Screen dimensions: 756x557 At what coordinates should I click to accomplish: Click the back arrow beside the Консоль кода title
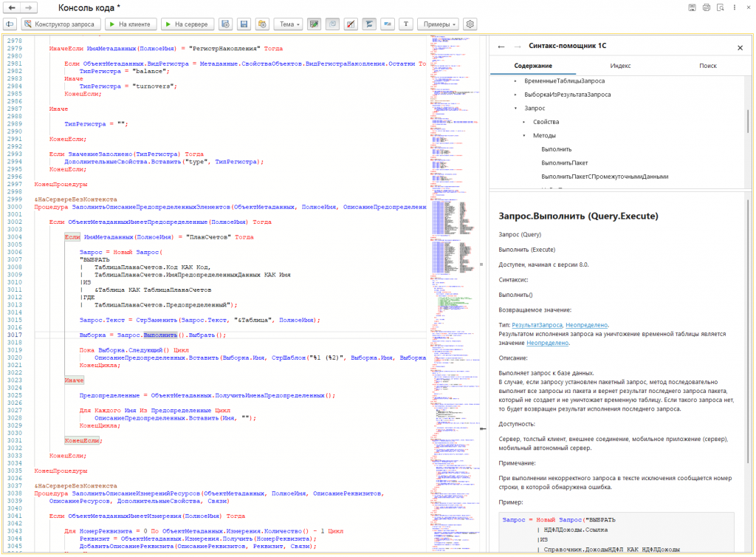[12, 7]
